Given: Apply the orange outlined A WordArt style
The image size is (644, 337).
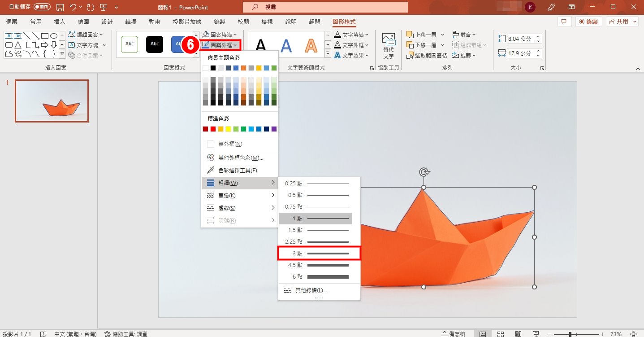Looking at the screenshot, I should (x=311, y=45).
